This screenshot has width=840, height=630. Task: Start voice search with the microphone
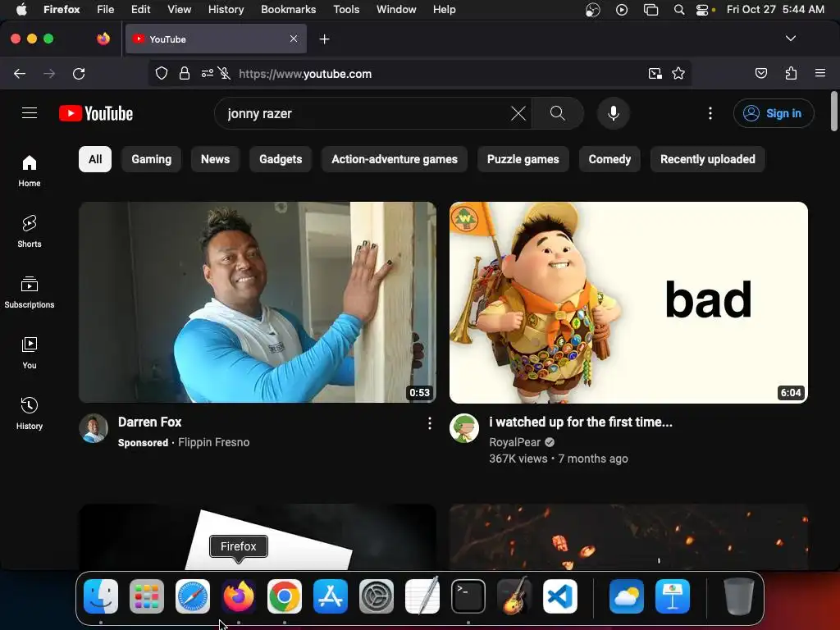[614, 113]
